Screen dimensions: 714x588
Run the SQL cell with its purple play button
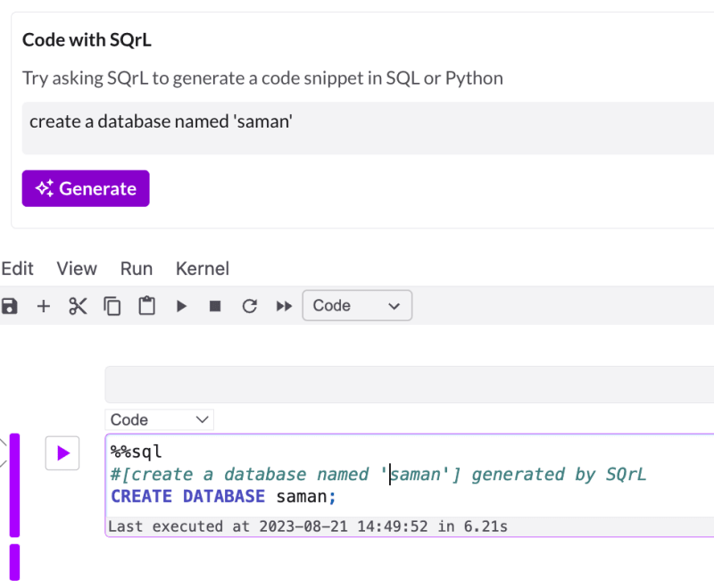(x=62, y=453)
